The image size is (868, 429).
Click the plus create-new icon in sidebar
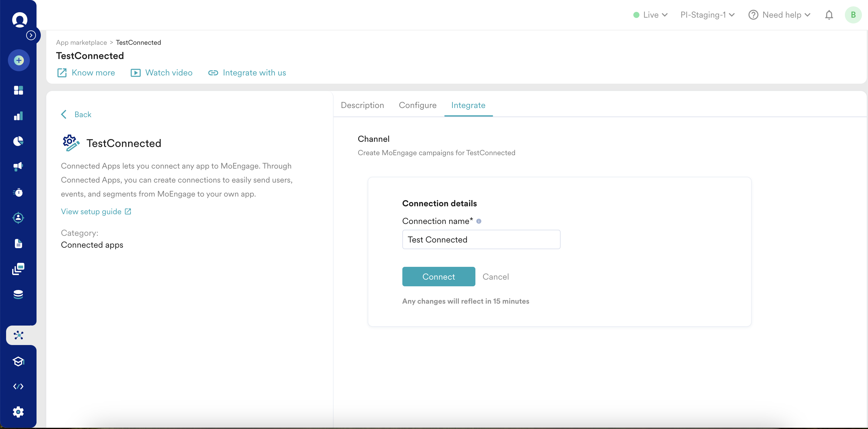[19, 61]
